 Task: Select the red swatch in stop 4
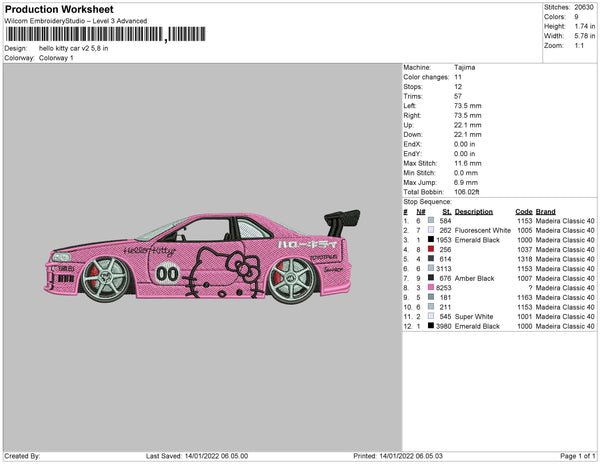[x=430, y=250]
